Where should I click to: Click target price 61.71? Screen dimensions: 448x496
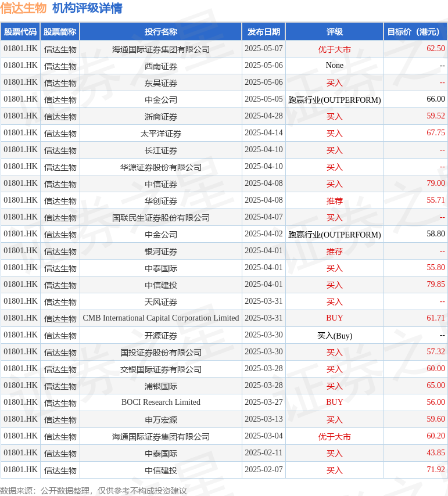[x=436, y=318]
